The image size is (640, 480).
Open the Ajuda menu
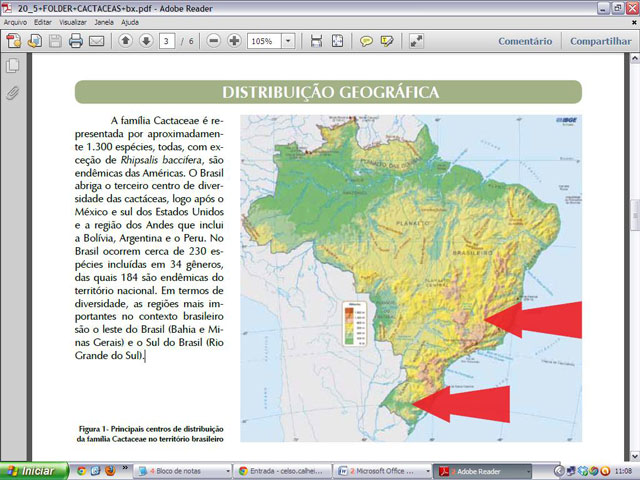(130, 22)
